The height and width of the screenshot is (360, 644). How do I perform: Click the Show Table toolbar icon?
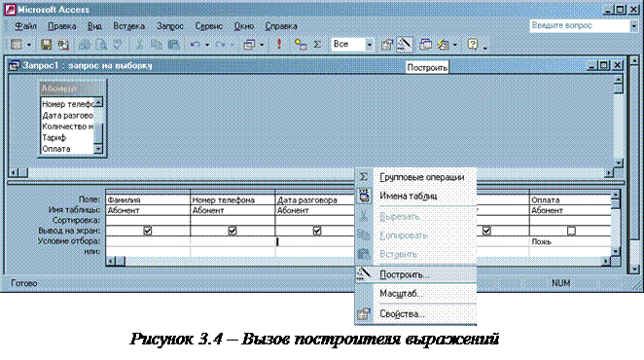point(301,45)
